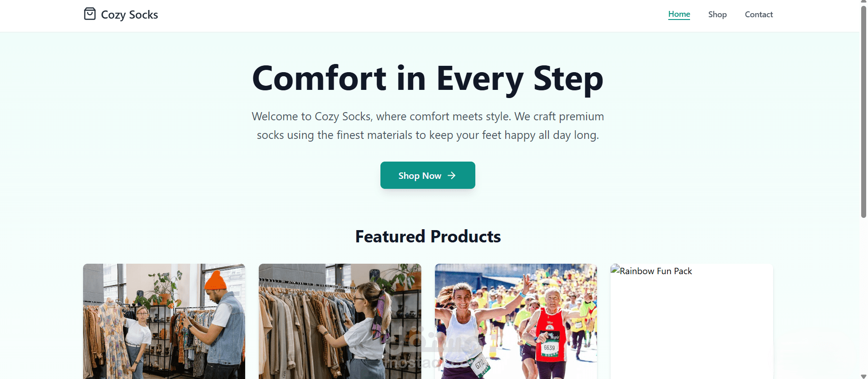
Task: Click the vertical scrollbar thumb
Action: tap(863, 112)
